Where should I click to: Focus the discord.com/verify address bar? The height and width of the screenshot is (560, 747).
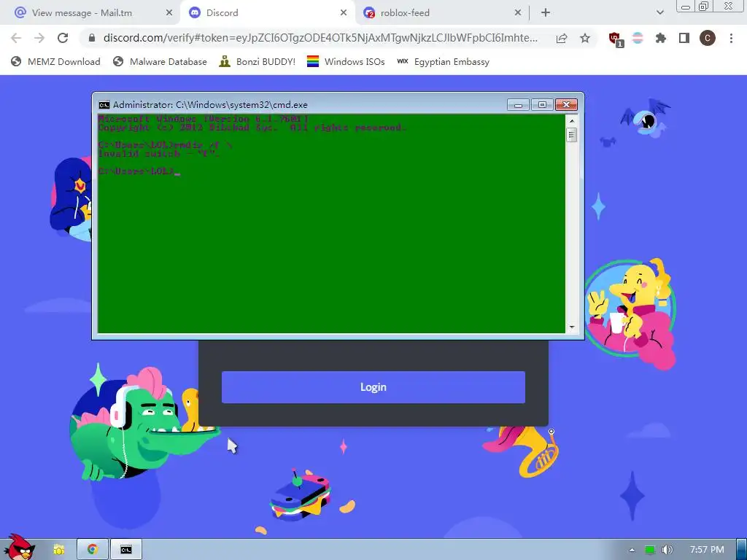point(320,38)
